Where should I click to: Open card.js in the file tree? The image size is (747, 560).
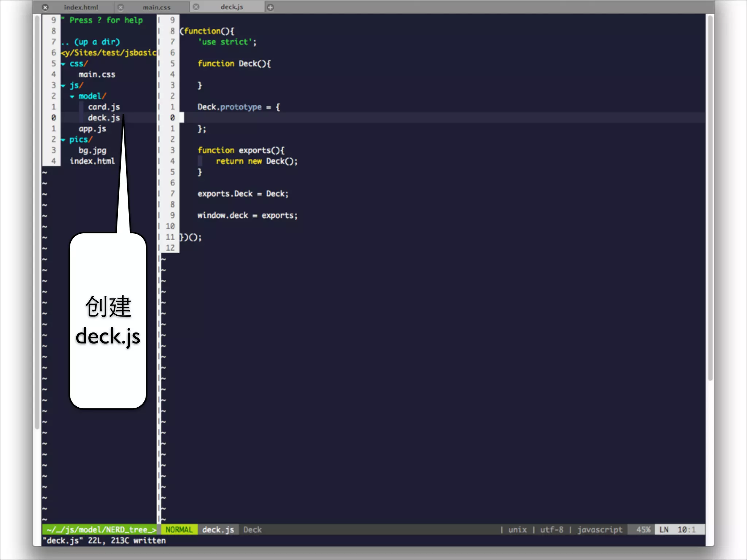[104, 107]
